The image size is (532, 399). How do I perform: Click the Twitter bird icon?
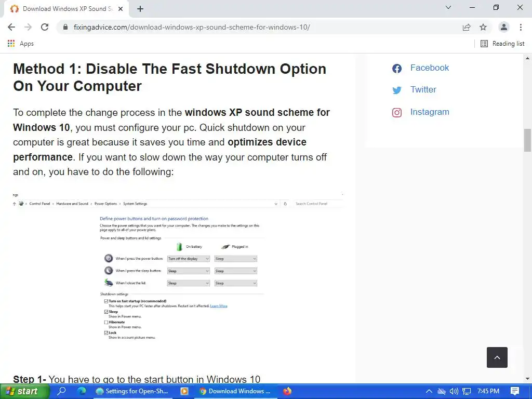pyautogui.click(x=397, y=90)
